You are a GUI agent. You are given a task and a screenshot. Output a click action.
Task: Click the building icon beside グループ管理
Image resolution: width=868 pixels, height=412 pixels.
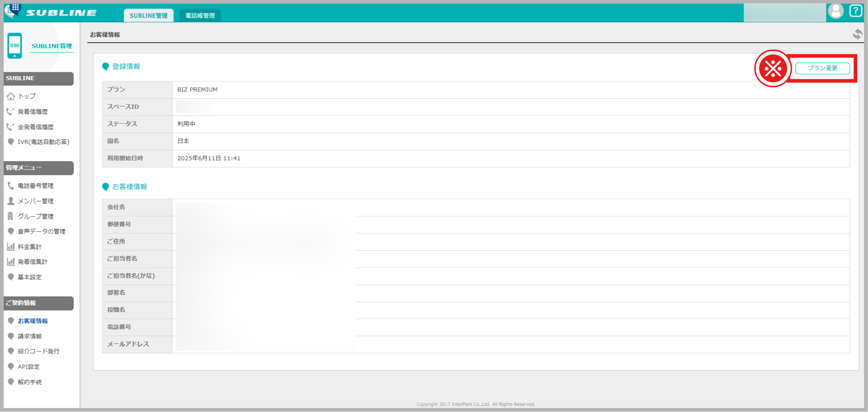point(11,216)
